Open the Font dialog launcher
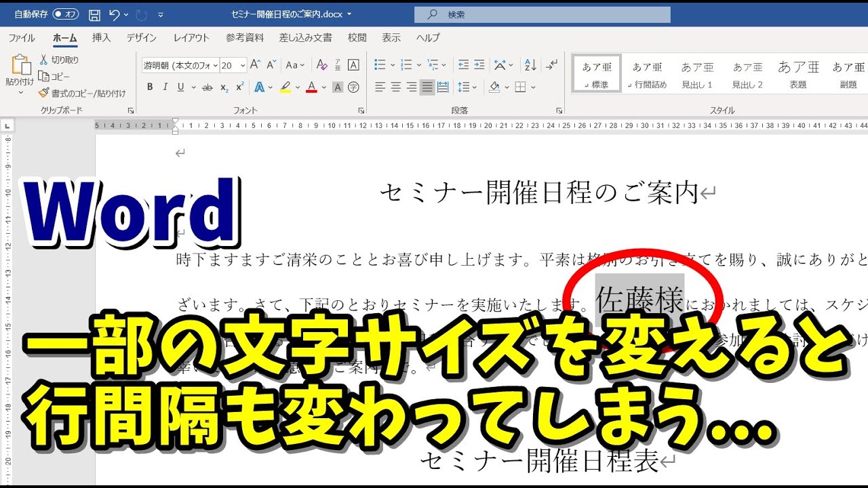The height and width of the screenshot is (488, 868). pyautogui.click(x=361, y=110)
